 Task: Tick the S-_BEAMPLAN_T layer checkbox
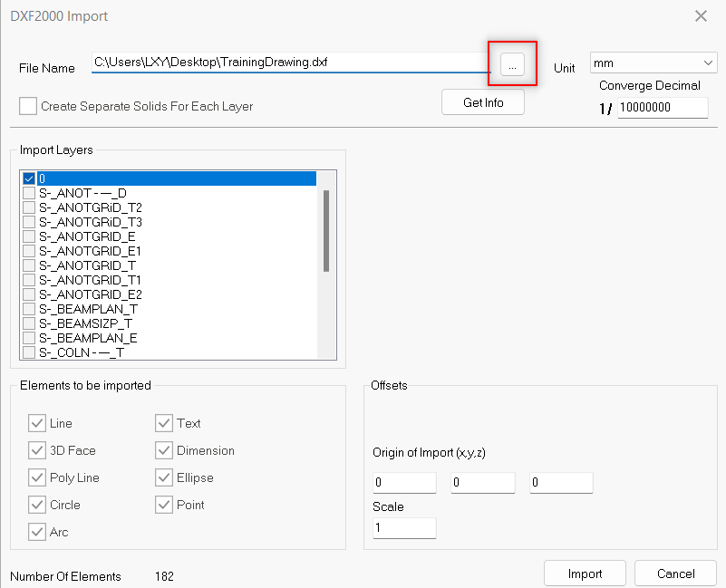click(29, 309)
